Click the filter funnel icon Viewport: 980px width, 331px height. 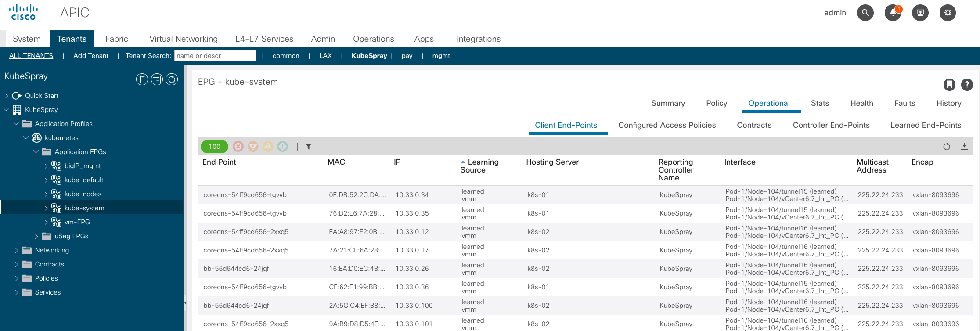[x=309, y=147]
